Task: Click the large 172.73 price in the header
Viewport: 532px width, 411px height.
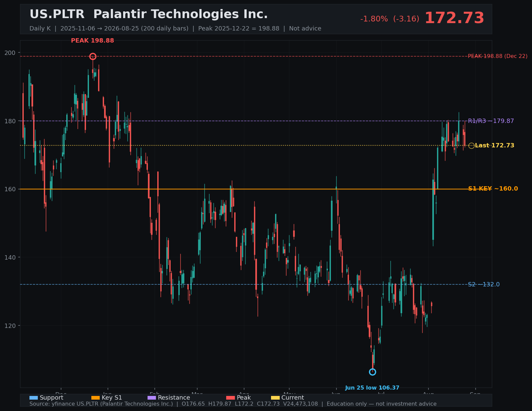Action: coord(454,18)
